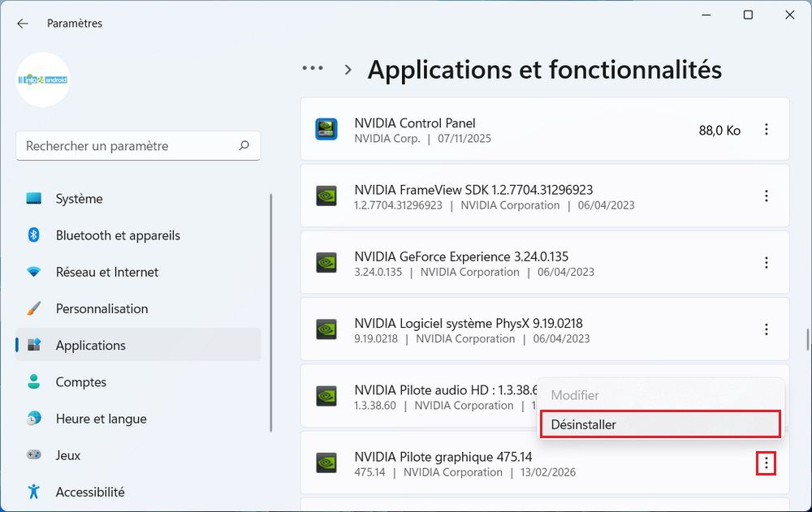
Task: Click the main page scrollbar thumb
Action: pos(808,339)
